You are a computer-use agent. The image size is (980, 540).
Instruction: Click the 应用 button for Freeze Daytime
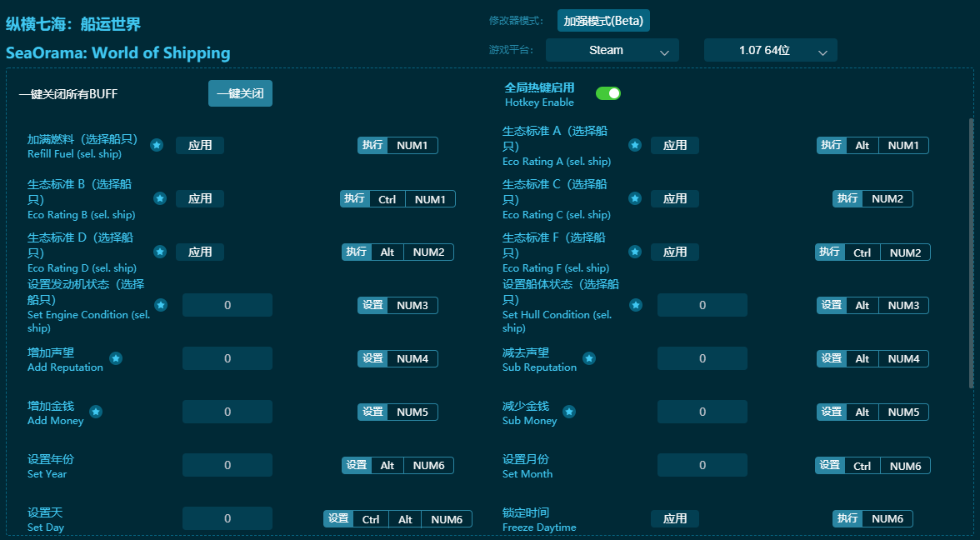(x=675, y=517)
